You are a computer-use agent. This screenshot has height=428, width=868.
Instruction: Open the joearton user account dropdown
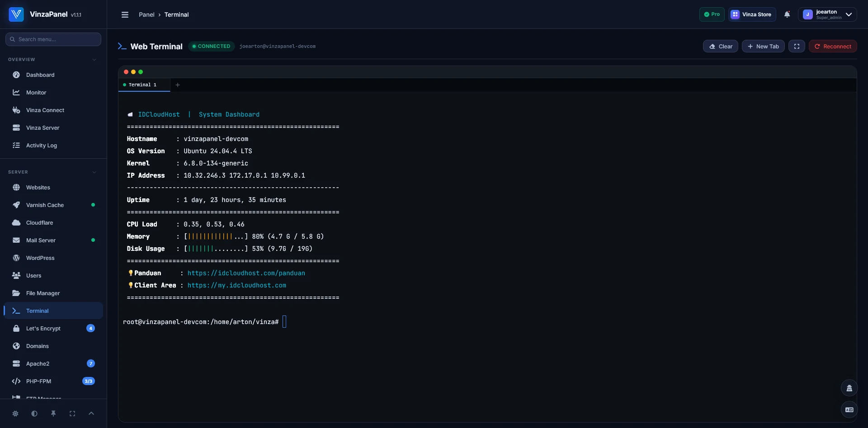click(827, 14)
